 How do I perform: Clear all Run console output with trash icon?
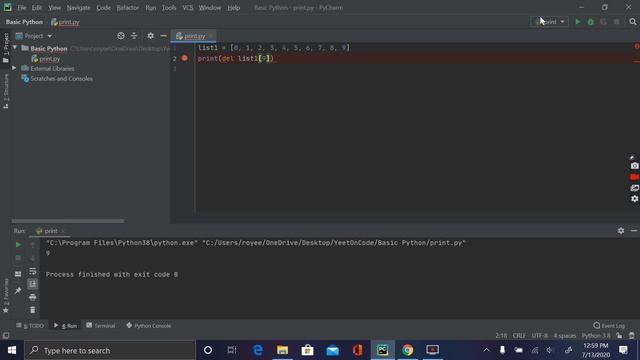33,310
